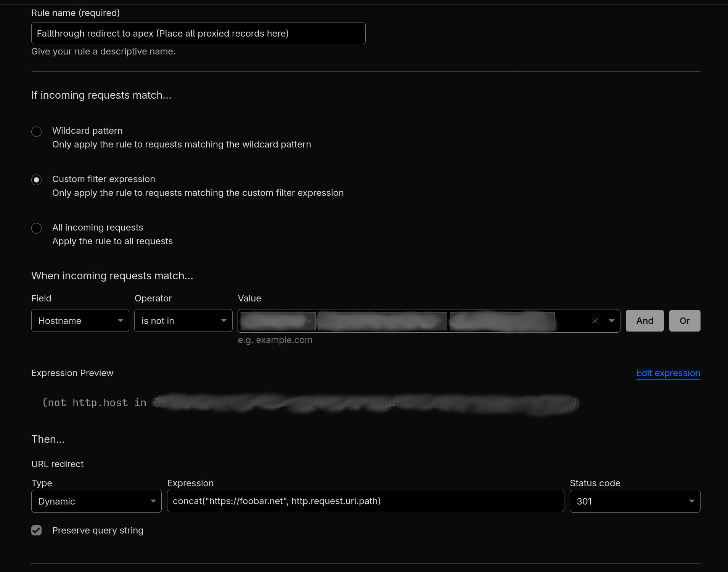Click the 'Operator' column label
The image size is (728, 572).
pyautogui.click(x=153, y=298)
